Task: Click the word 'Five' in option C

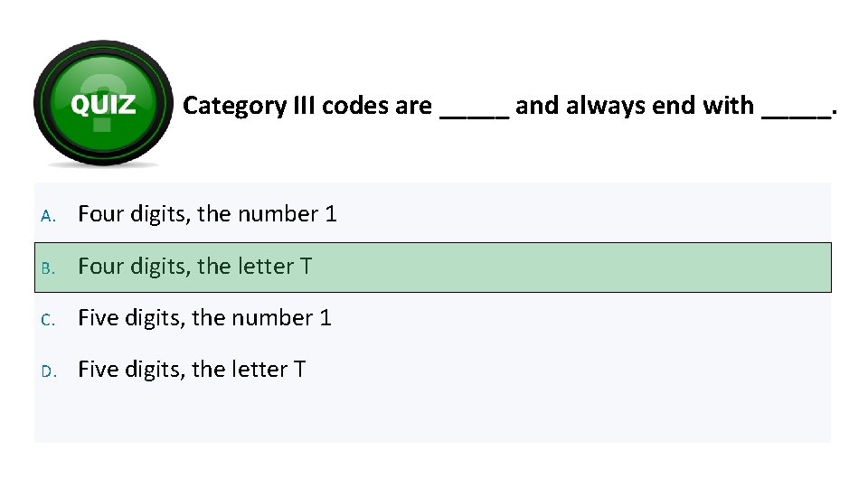Action: pos(98,318)
